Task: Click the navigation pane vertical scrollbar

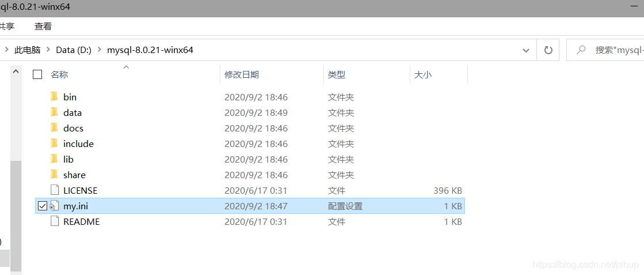Action: (16, 213)
